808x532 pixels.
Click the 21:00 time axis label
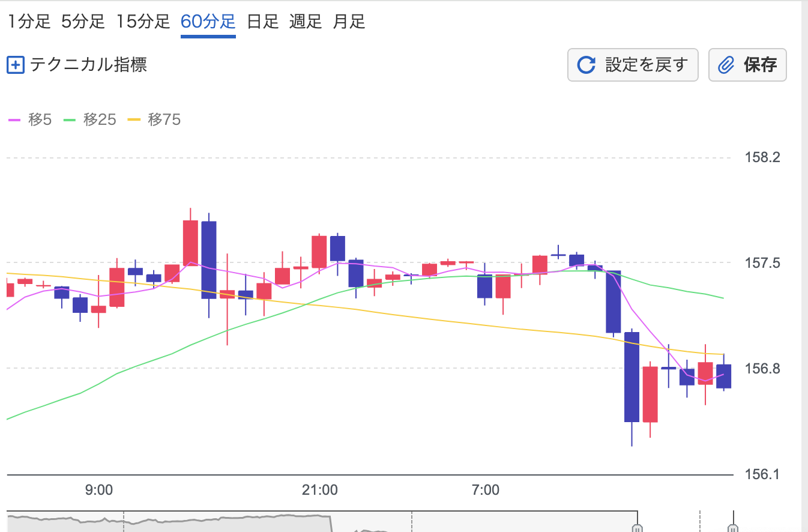[x=320, y=490]
